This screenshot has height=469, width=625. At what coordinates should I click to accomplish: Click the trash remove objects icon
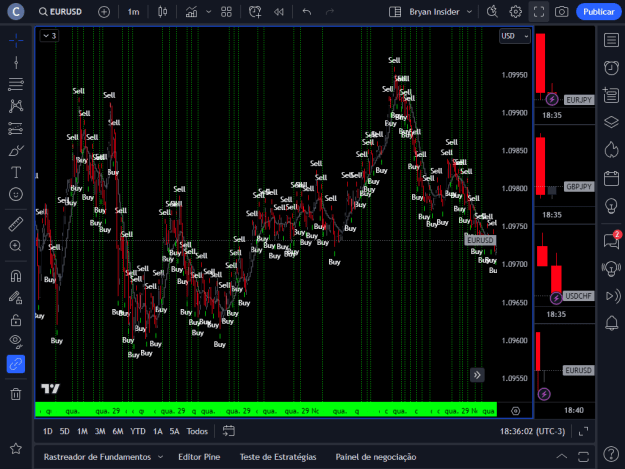pos(16,394)
